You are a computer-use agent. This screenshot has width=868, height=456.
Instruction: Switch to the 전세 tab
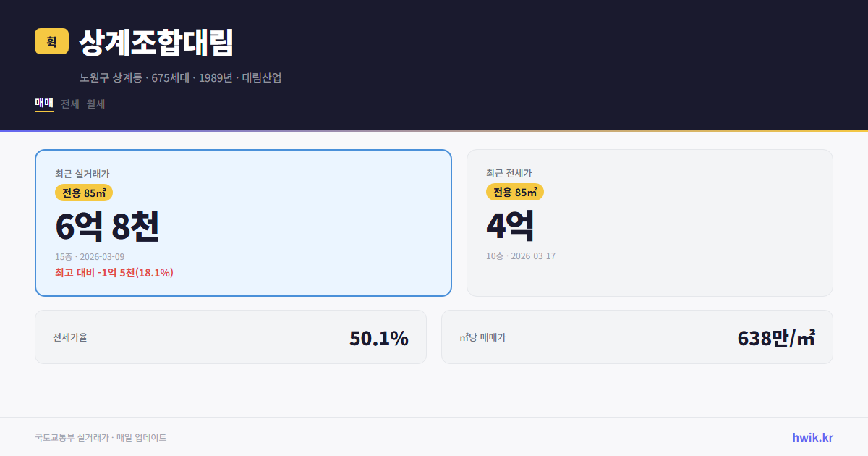pos(69,104)
